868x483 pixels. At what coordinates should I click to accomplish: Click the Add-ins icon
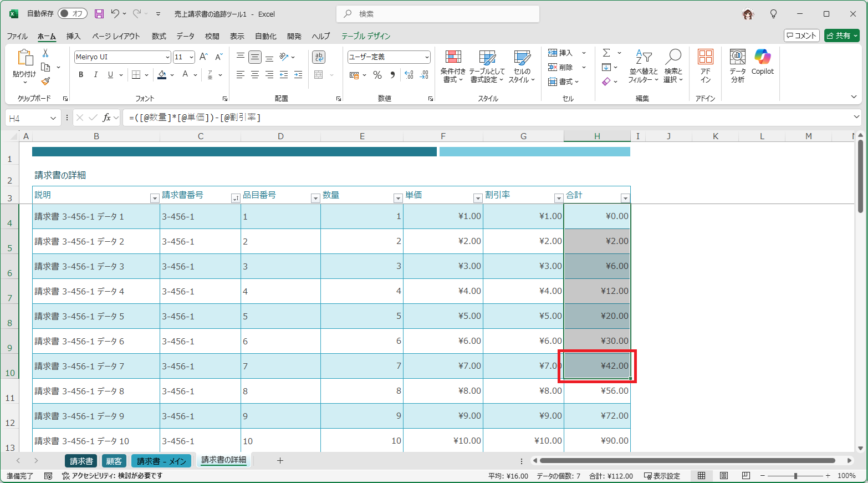click(706, 67)
